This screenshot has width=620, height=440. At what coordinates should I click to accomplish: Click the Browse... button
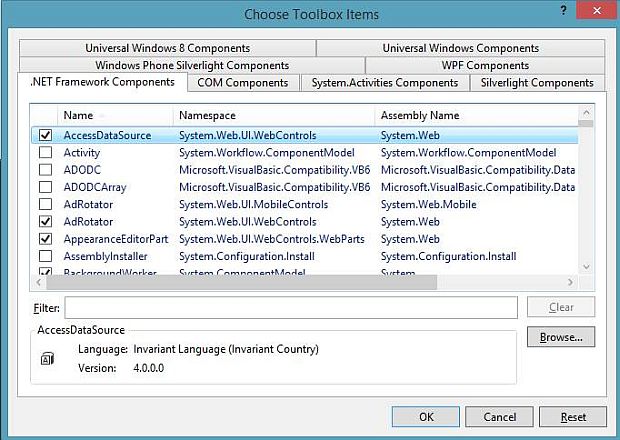click(x=561, y=337)
